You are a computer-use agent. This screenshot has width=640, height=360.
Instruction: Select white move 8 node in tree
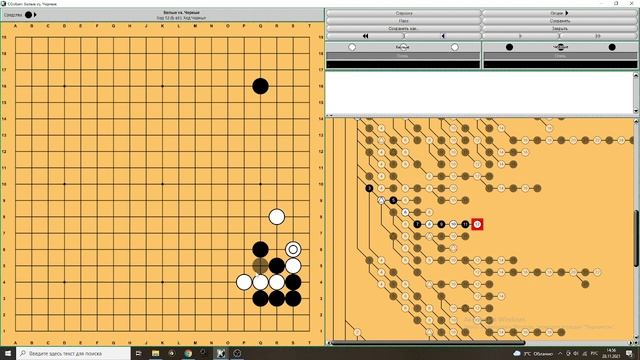(429, 224)
